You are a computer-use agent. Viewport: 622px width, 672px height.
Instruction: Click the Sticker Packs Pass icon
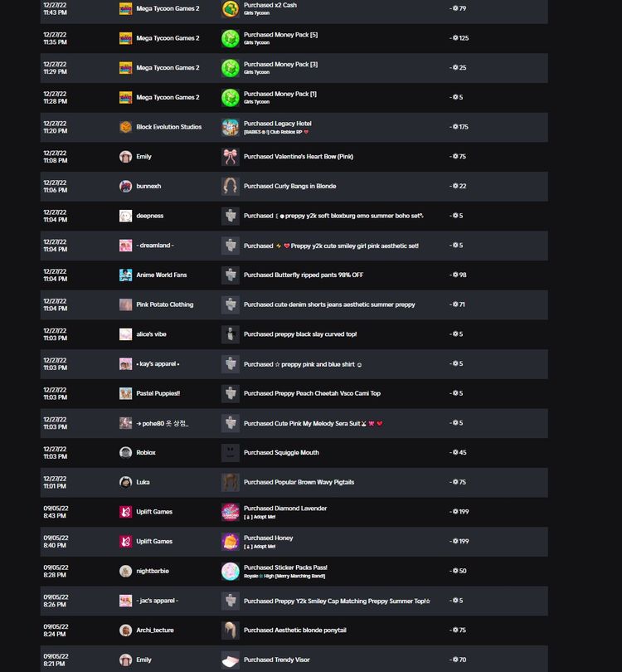pos(230,571)
